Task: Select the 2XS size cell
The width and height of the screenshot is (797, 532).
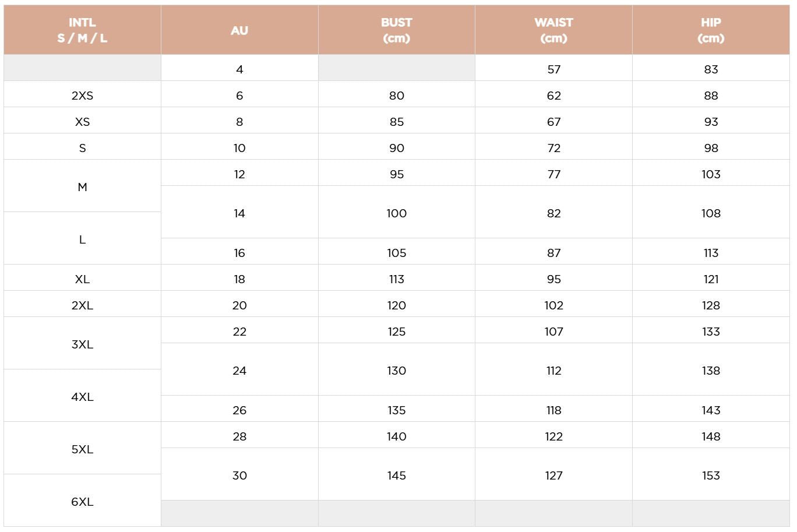Action: coord(82,96)
